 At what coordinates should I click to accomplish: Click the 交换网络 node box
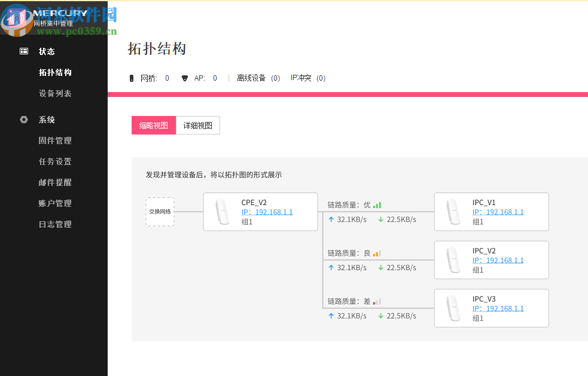160,212
